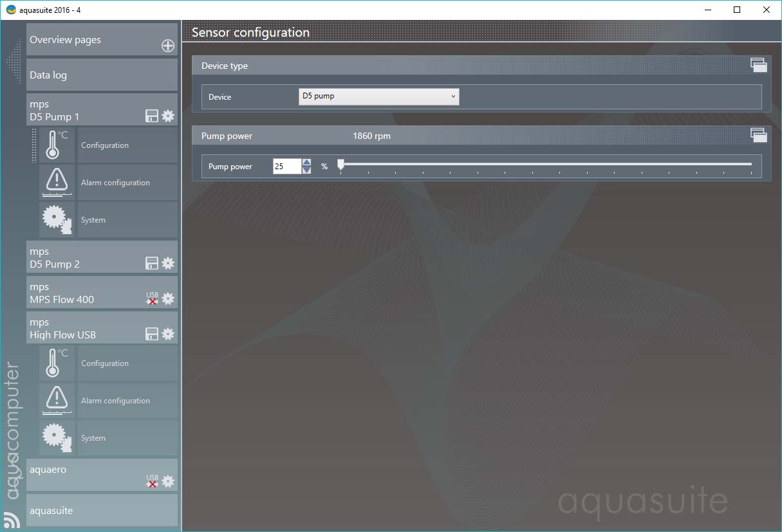Click the alarm warning icon under High Flow USB
The height and width of the screenshot is (532, 782).
point(57,401)
